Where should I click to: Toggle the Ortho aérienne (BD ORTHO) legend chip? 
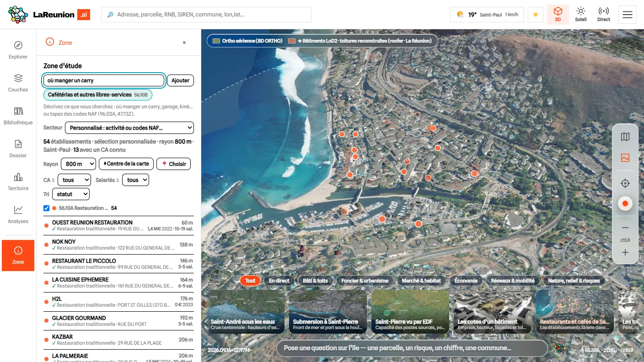(247, 41)
